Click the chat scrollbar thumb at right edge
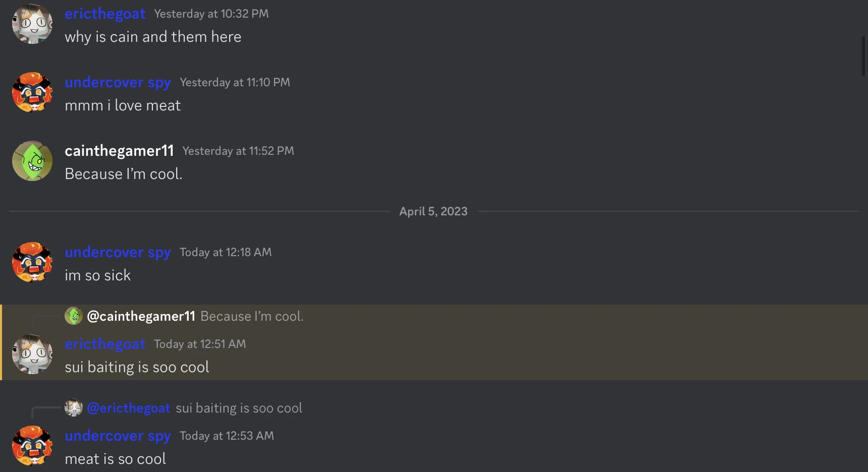Screen dimensions: 868x472 pos(863,56)
